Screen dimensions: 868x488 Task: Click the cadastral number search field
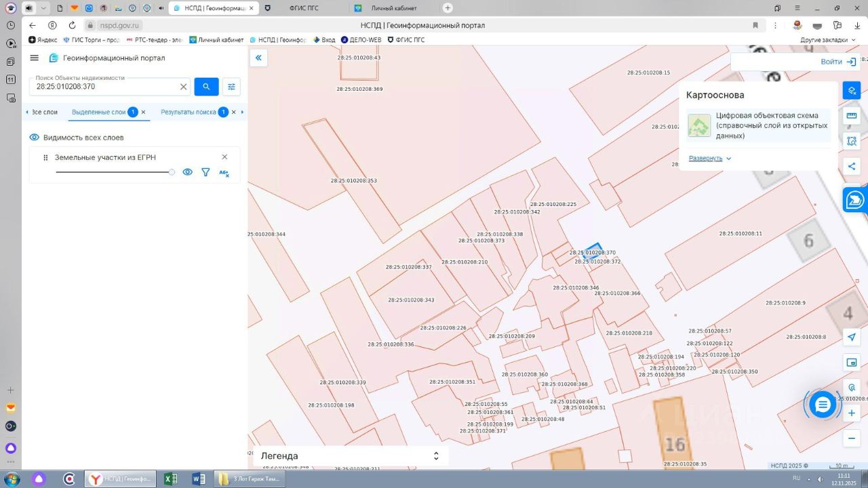tap(105, 87)
